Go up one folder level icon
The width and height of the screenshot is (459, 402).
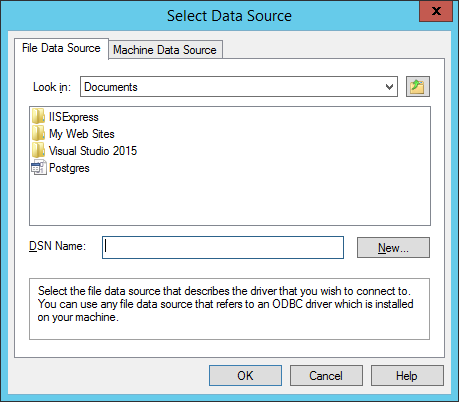click(x=418, y=87)
